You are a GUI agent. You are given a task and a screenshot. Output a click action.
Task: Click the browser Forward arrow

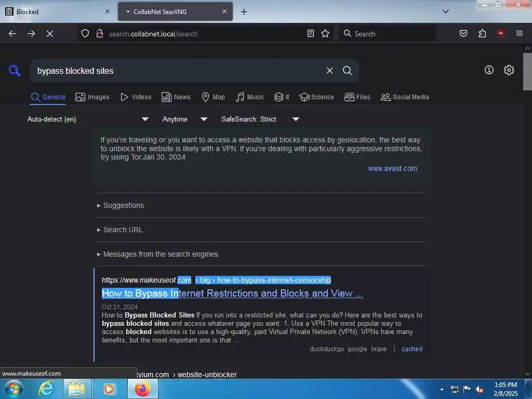[x=31, y=34]
